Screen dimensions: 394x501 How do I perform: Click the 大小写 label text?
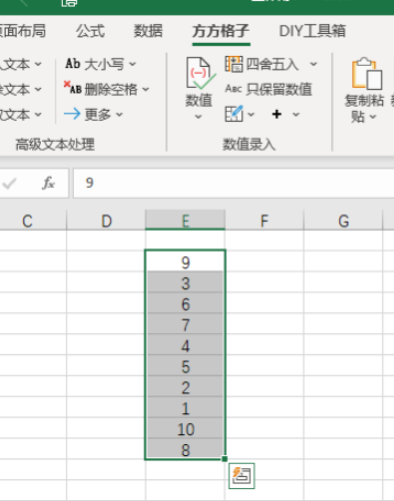pos(104,64)
